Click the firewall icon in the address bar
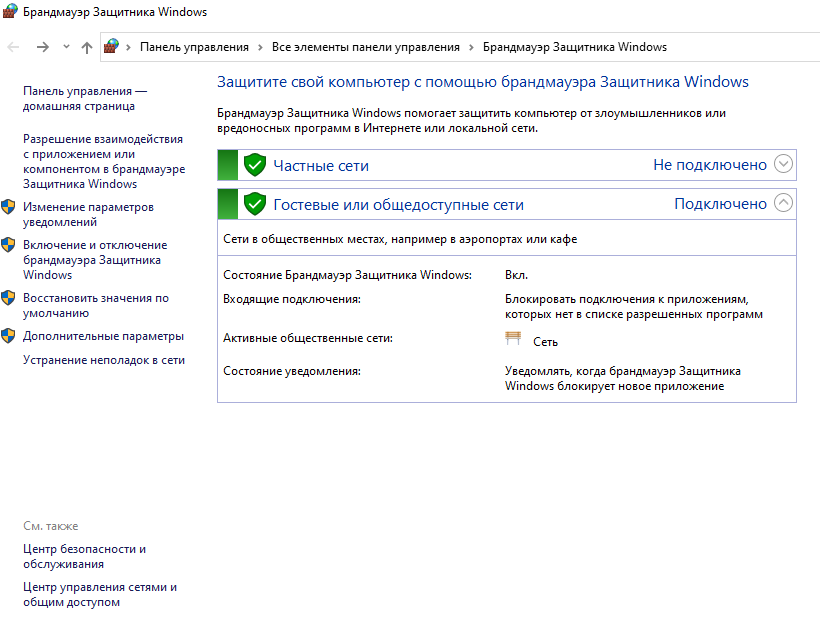 coord(111,47)
